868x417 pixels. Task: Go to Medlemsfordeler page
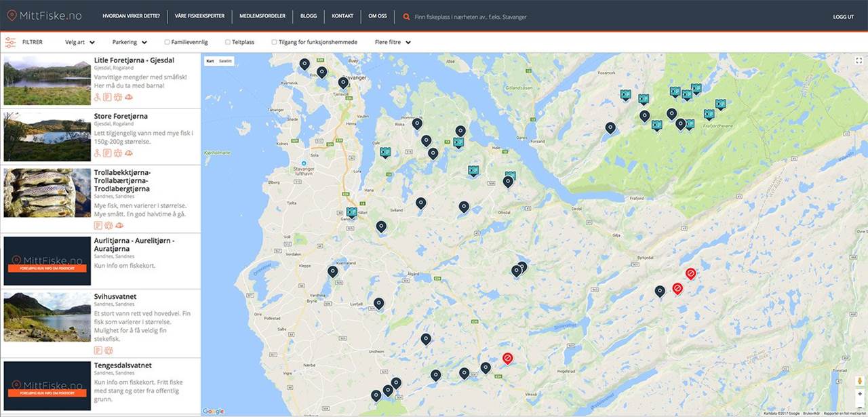coord(262,16)
